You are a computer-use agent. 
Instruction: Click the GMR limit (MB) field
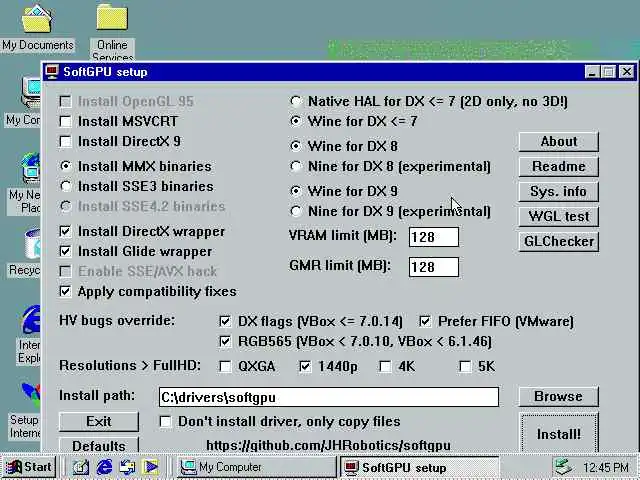coord(433,267)
